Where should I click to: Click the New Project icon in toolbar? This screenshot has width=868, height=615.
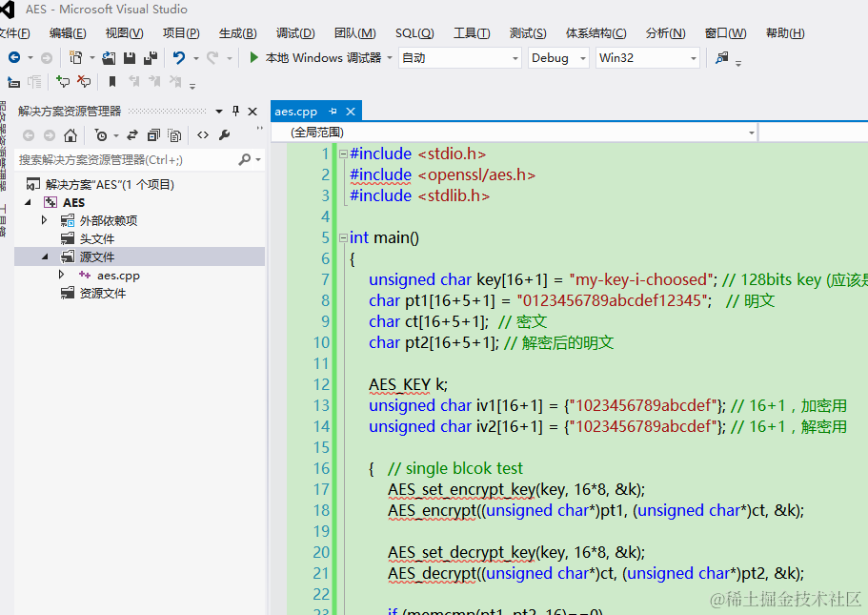pyautogui.click(x=75, y=57)
